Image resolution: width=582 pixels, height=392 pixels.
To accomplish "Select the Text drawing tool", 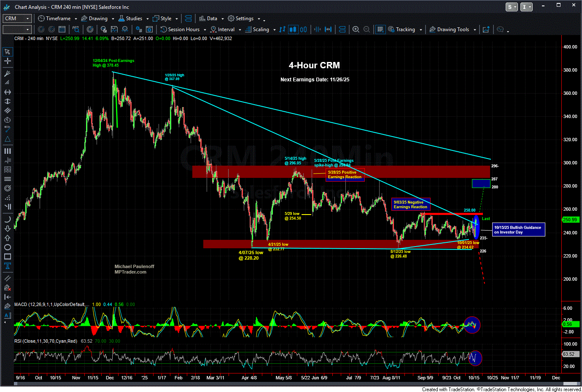I will (x=7, y=266).
